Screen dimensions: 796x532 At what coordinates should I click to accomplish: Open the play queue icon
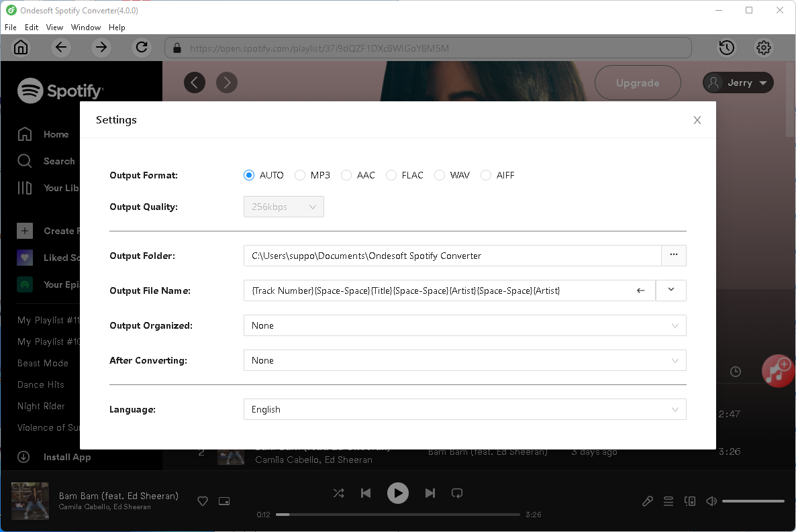[x=668, y=501]
